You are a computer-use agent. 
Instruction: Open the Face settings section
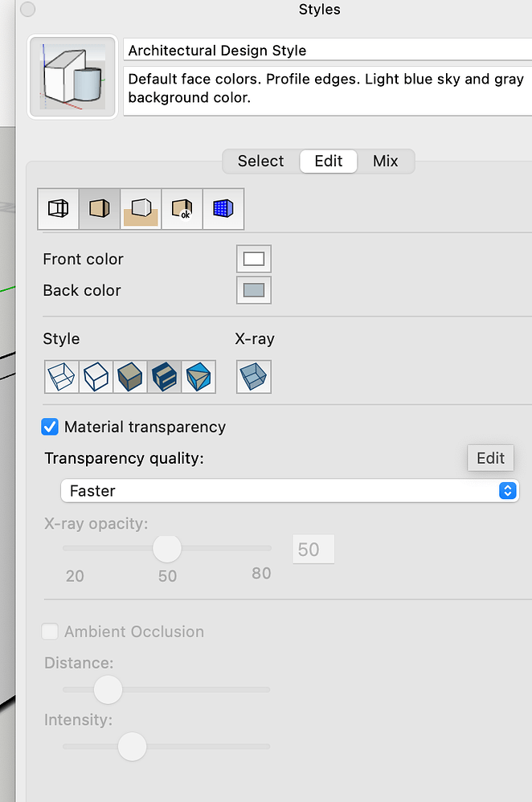click(x=100, y=210)
